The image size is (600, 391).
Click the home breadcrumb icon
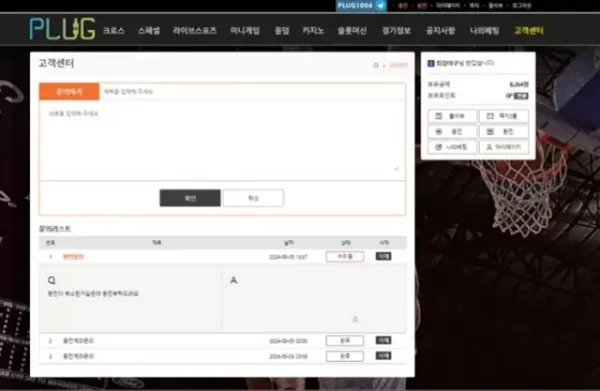[x=376, y=65]
